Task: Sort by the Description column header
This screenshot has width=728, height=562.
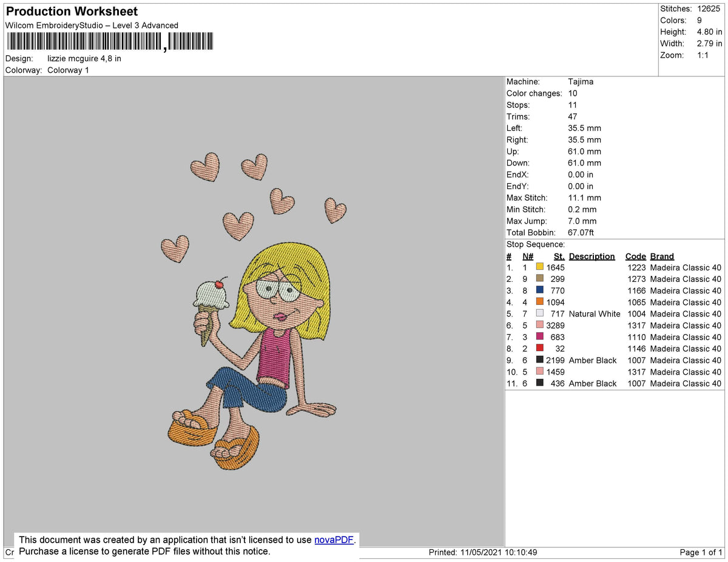Action: click(591, 256)
